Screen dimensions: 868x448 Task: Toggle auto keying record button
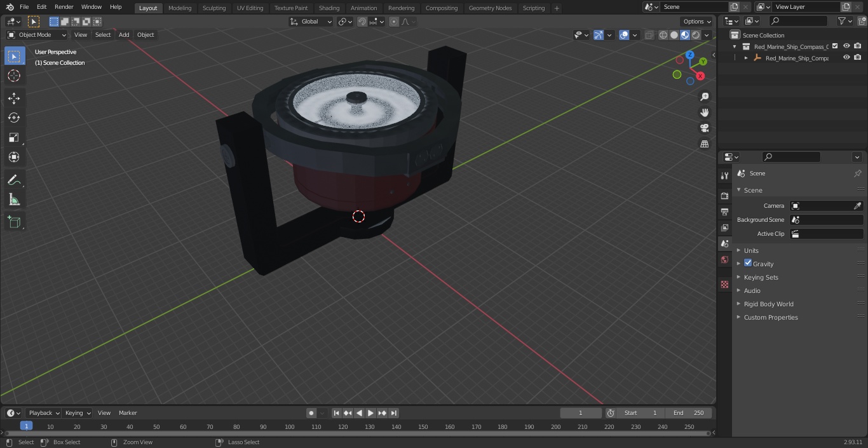[311, 413]
